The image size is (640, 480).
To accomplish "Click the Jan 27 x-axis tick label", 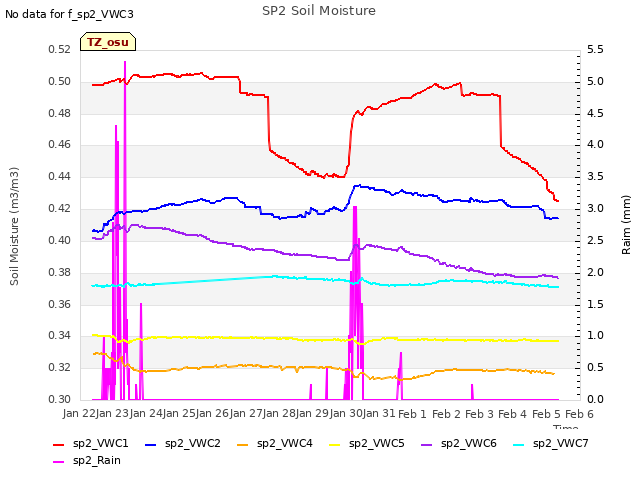I will pyautogui.click(x=246, y=413).
